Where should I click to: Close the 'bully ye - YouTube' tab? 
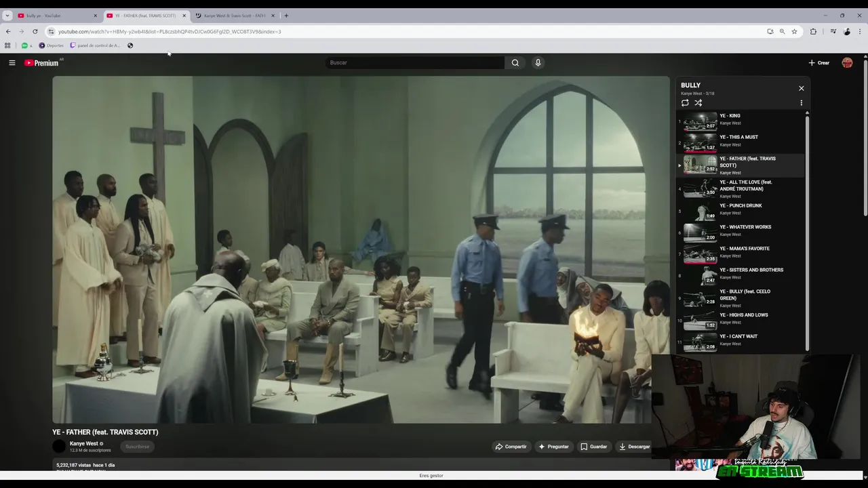[95, 16]
